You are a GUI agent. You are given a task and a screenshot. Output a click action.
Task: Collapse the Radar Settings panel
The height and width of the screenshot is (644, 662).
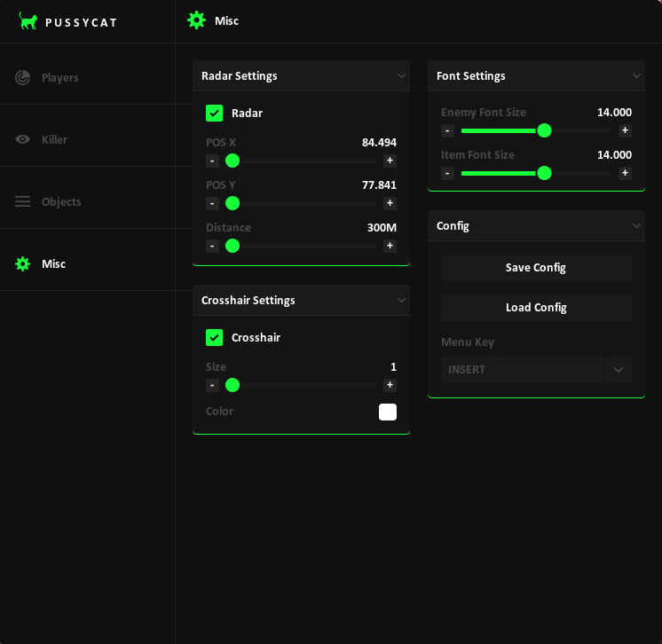pyautogui.click(x=401, y=76)
